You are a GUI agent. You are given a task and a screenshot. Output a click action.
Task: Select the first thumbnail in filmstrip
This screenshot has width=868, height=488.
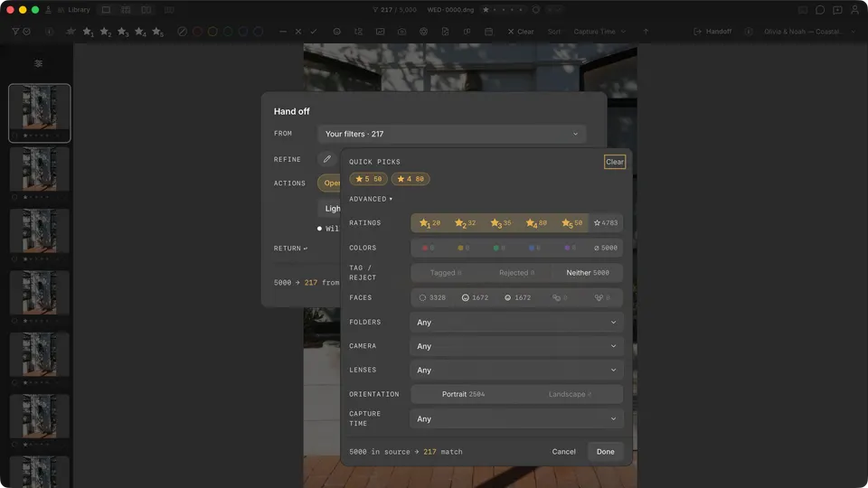(x=39, y=113)
